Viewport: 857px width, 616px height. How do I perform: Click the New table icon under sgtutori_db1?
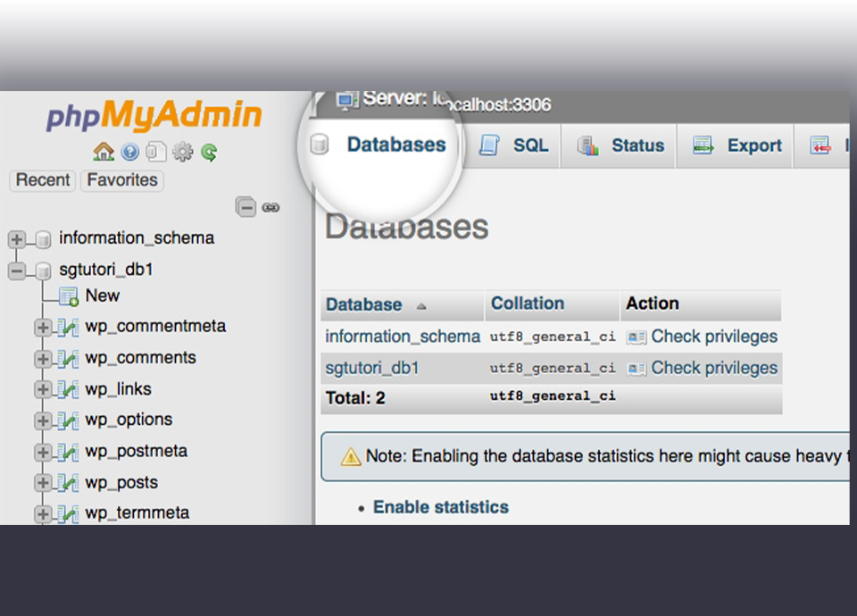pyautogui.click(x=70, y=296)
